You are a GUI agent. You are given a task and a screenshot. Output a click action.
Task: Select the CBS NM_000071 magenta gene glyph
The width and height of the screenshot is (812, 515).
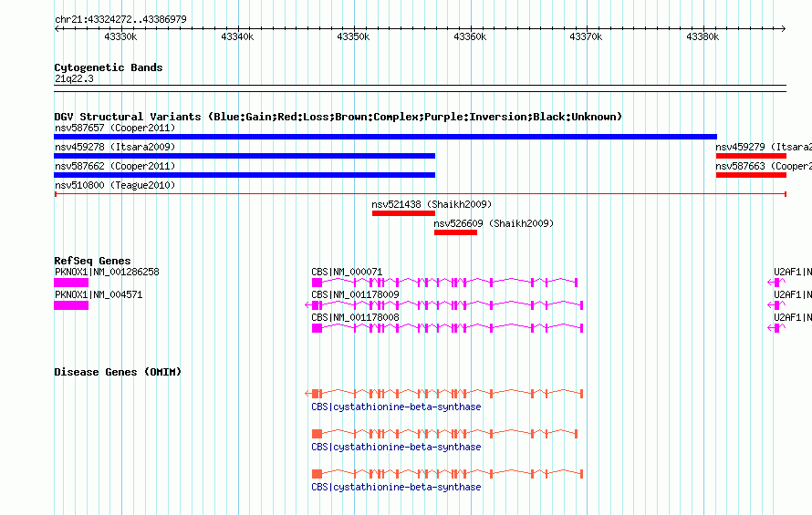[x=445, y=283]
